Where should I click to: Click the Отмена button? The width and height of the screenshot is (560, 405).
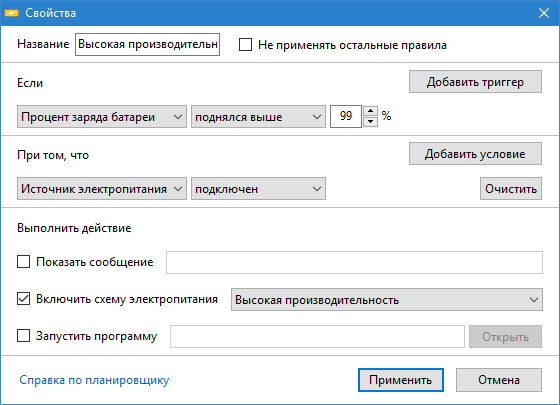point(499,380)
